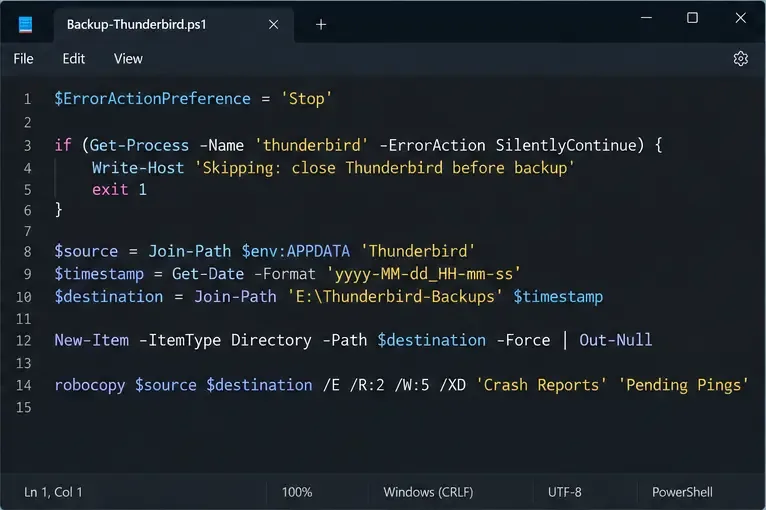Open the File menu
The height and width of the screenshot is (510, 766).
coord(23,59)
